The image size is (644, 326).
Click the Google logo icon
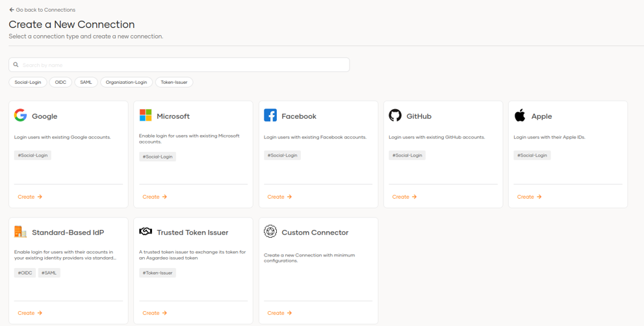tap(21, 116)
